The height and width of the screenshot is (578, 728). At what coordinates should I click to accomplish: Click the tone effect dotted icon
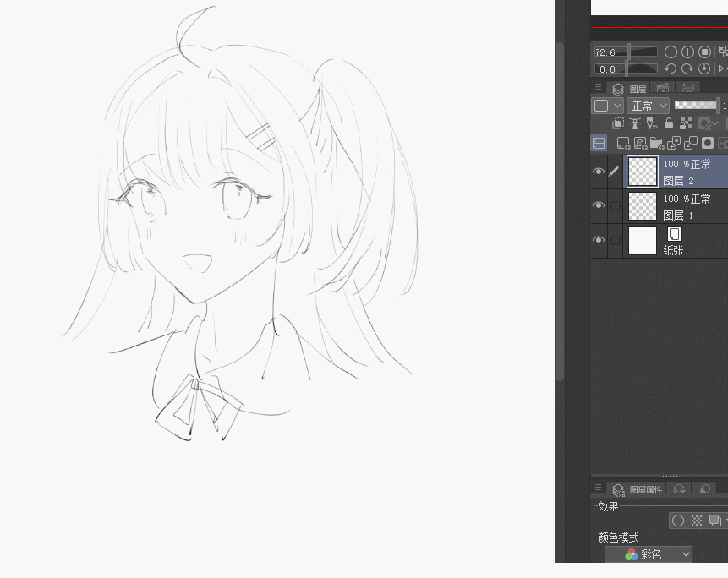pos(697,521)
